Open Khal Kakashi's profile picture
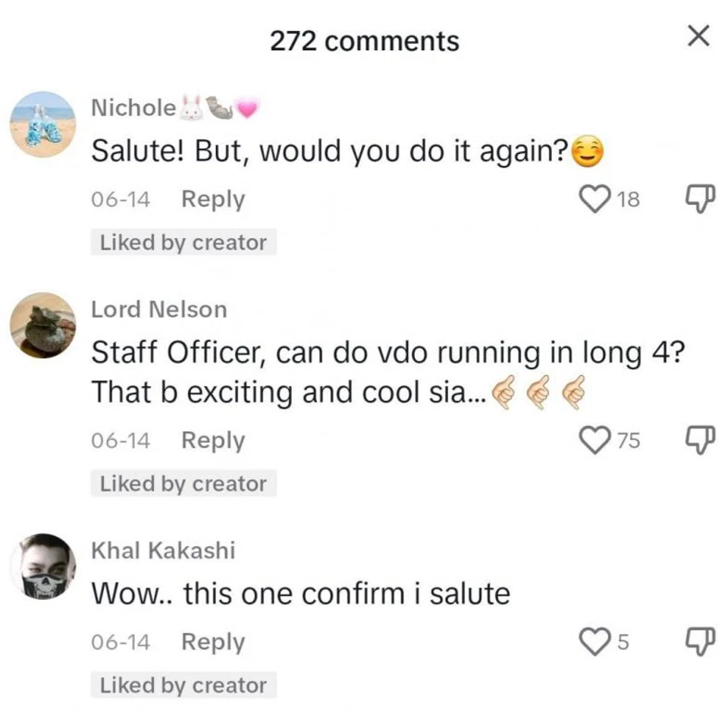The image size is (728, 728). click(x=42, y=567)
